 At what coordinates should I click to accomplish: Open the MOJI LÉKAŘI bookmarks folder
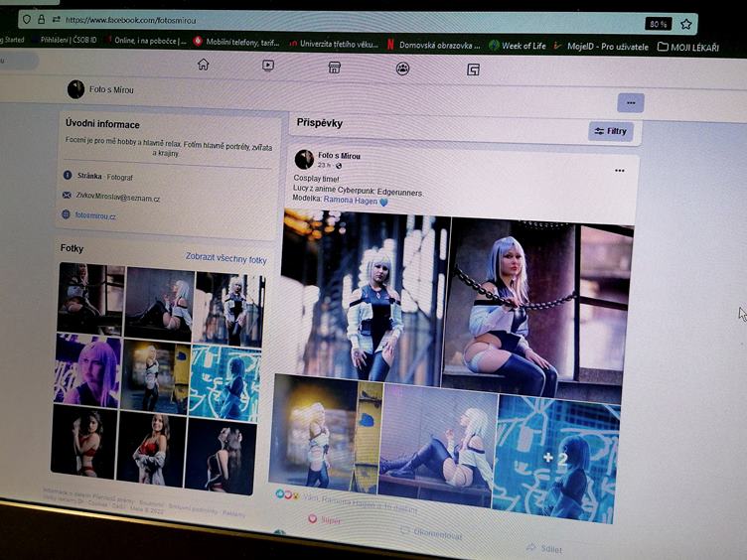point(688,47)
